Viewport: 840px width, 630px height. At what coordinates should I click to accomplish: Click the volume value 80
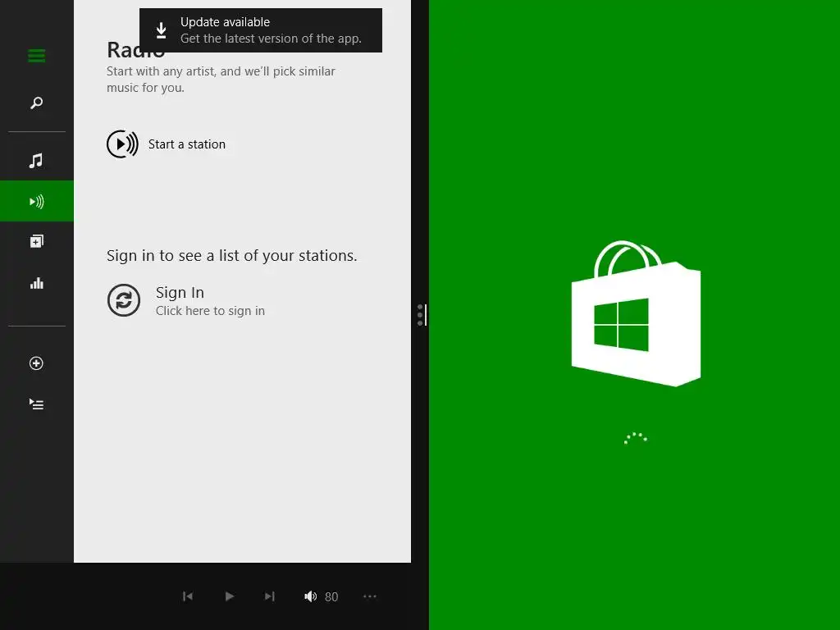[331, 597]
